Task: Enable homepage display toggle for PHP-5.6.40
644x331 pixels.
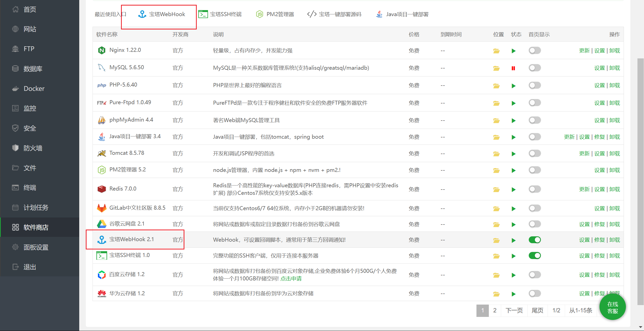Action: click(535, 85)
